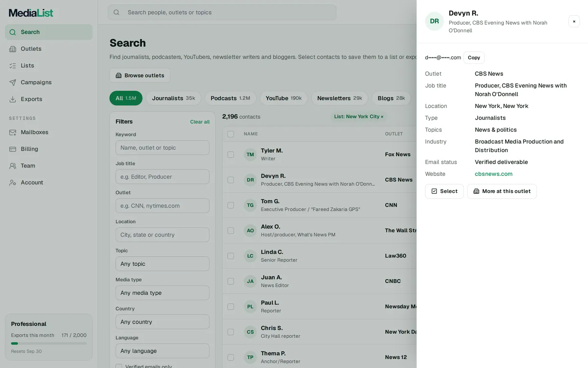Screen dimensions: 588x368
Task: Open Campaigns paper-plane icon
Action: coord(13,82)
